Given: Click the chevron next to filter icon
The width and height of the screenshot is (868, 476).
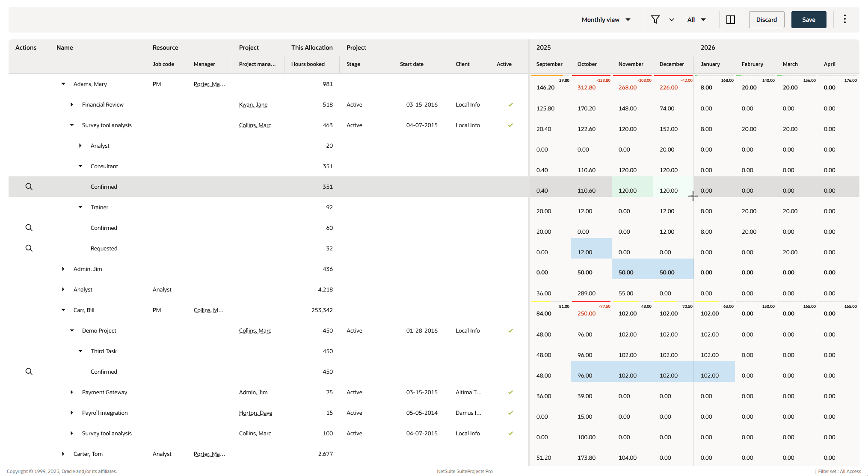Looking at the screenshot, I should point(671,20).
